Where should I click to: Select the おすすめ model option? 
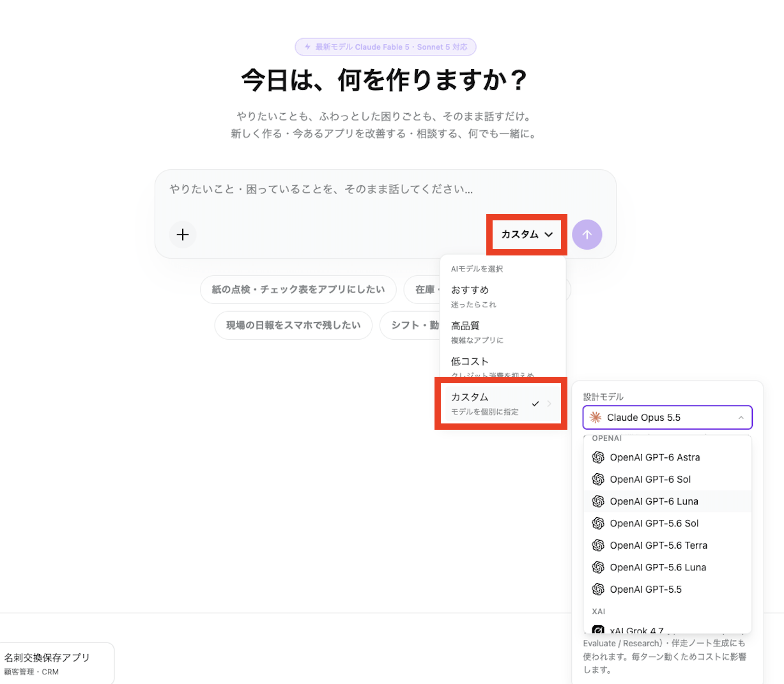coord(503,296)
